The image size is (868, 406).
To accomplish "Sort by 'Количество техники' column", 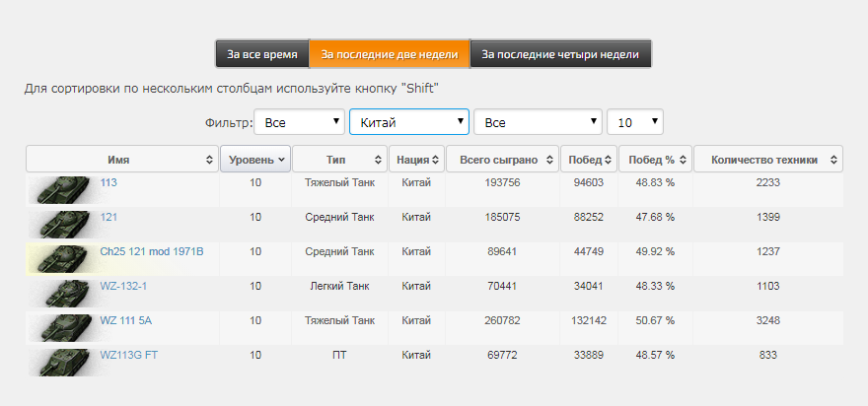I will pos(768,160).
